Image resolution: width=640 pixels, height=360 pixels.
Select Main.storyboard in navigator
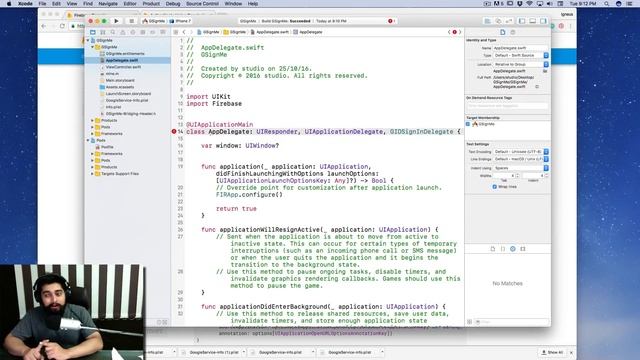pos(120,80)
